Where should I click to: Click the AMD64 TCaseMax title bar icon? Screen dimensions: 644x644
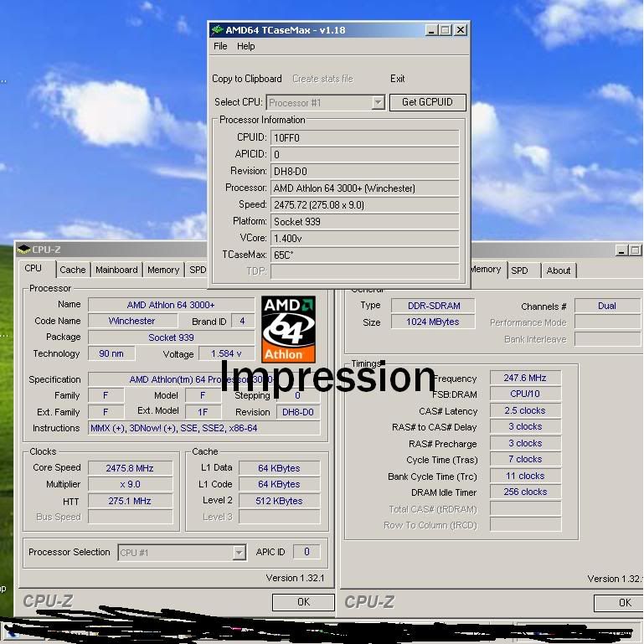click(x=217, y=30)
